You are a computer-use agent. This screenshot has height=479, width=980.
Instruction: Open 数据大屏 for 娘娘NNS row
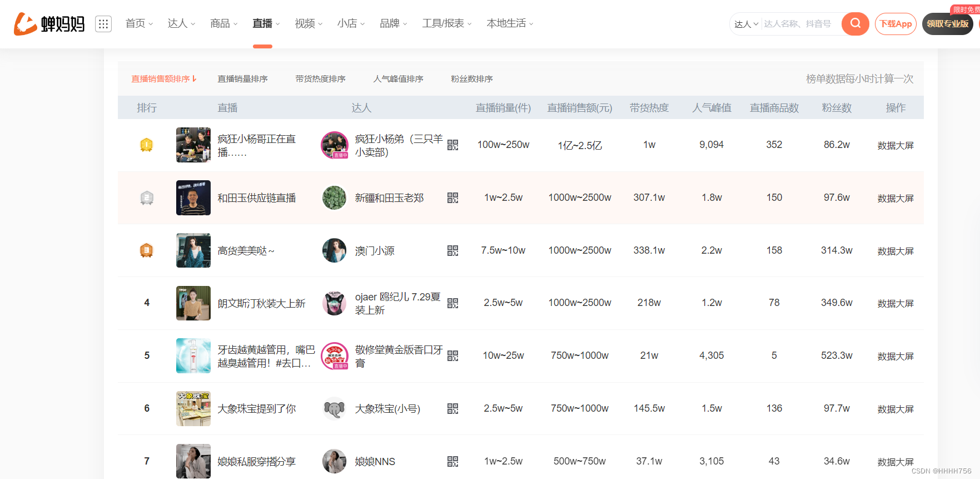coord(896,462)
